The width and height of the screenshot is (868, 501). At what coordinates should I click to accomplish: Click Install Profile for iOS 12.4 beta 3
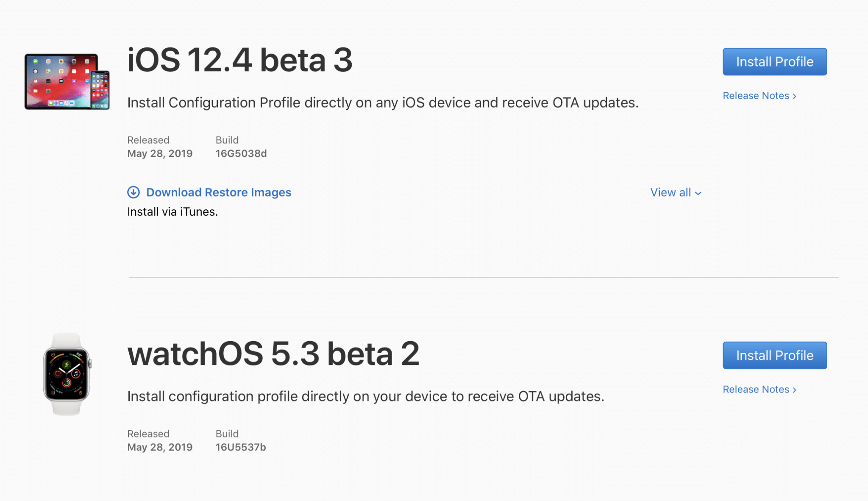tap(774, 61)
